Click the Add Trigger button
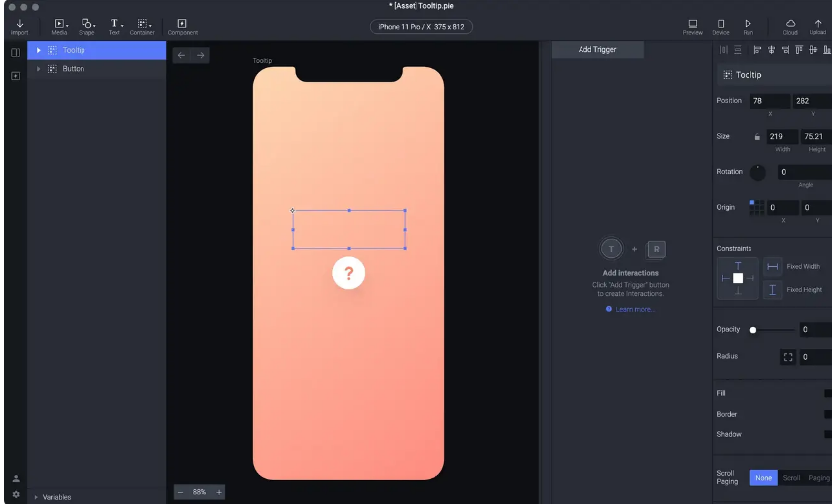This screenshot has height=504, width=832. 597,50
